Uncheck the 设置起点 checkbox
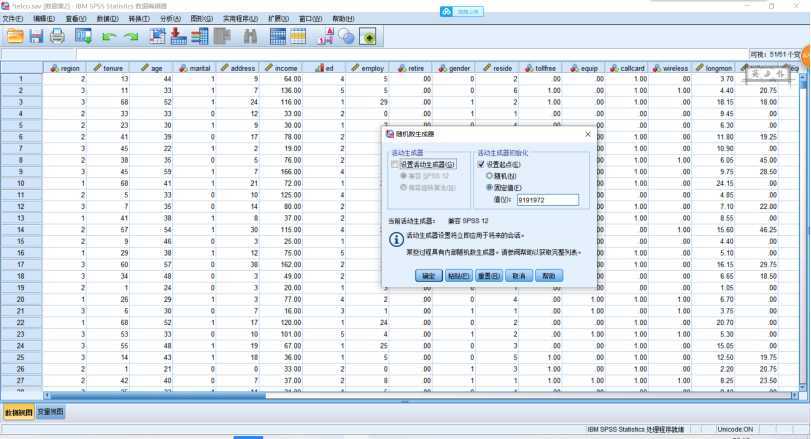The image size is (811, 439). 481,164
